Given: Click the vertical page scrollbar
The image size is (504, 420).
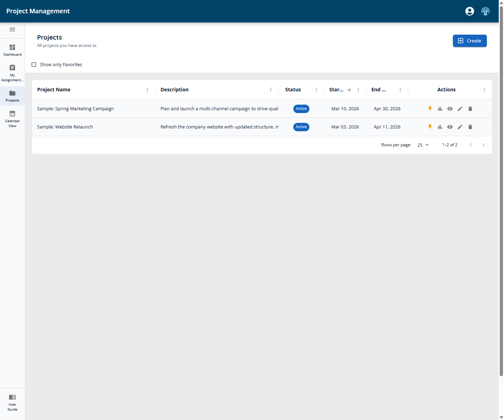Looking at the screenshot, I should click(x=501, y=191).
